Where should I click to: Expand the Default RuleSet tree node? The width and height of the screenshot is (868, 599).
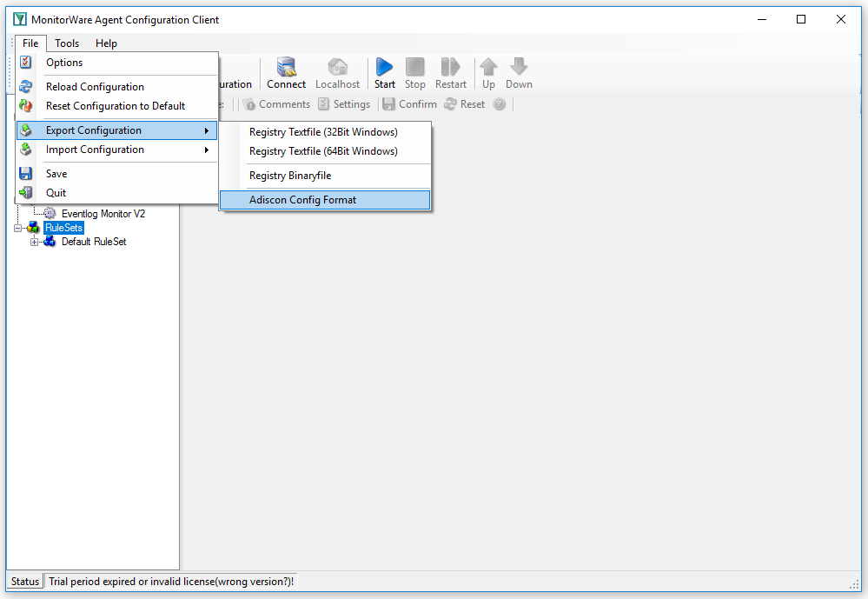click(35, 243)
